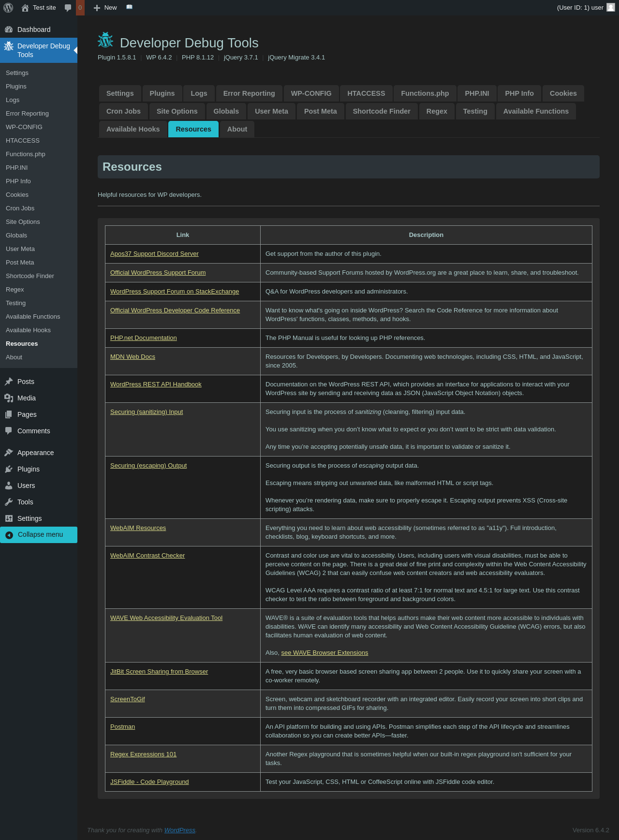
Task: Open the book icon in the admin bar
Action: tap(129, 7)
